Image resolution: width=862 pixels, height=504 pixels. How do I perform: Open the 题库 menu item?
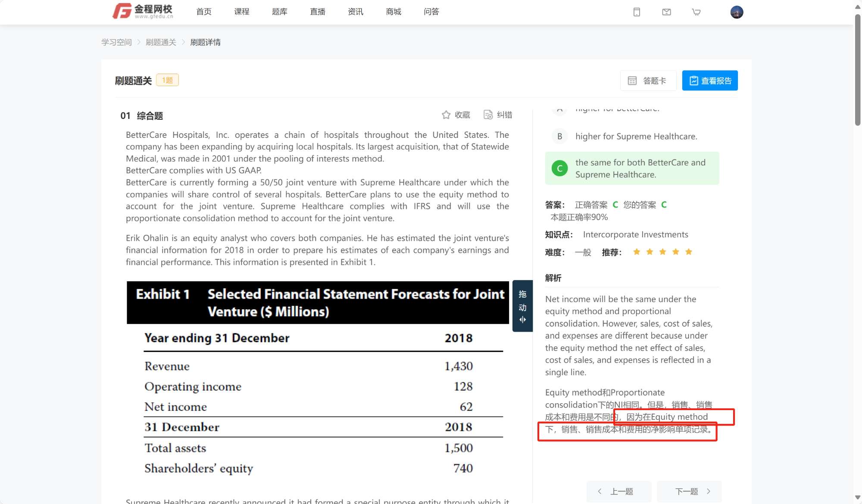pyautogui.click(x=279, y=12)
